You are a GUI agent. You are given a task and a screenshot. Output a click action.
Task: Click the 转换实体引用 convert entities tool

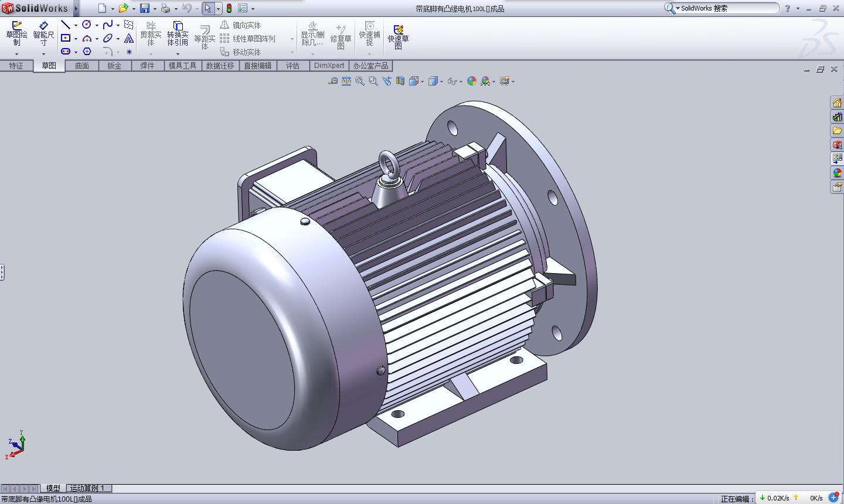(178, 34)
